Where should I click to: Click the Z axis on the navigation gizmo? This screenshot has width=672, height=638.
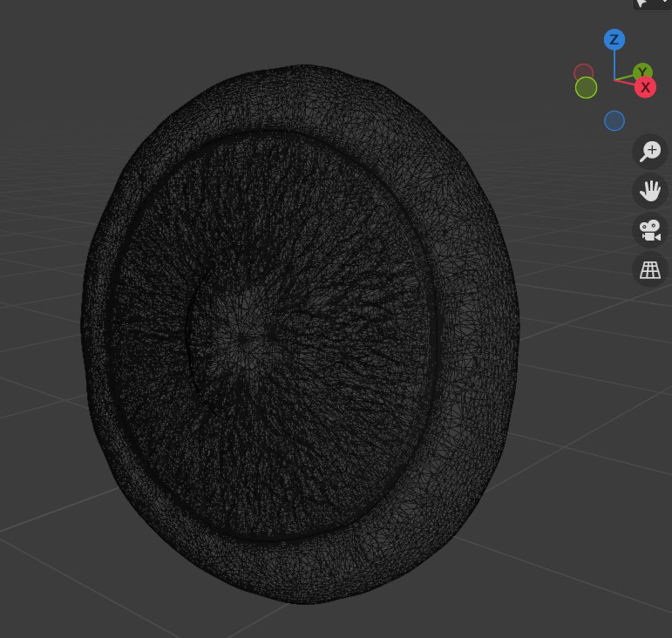pos(614,40)
